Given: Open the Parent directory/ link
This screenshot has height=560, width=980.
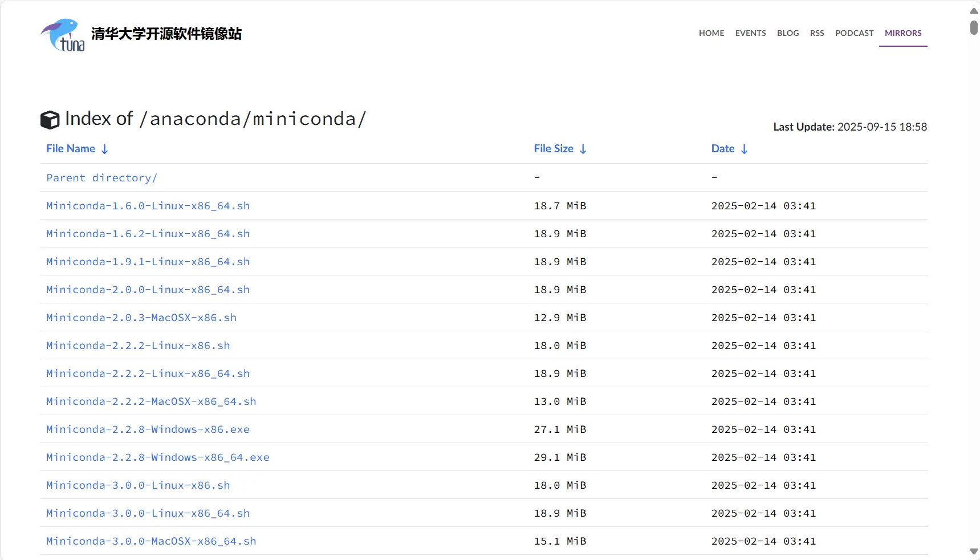Looking at the screenshot, I should click(101, 178).
